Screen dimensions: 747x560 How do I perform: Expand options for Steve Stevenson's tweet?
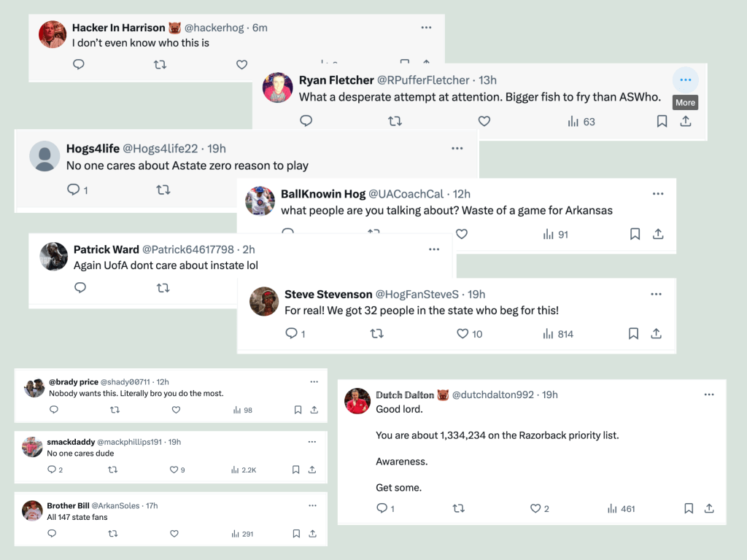pyautogui.click(x=656, y=294)
